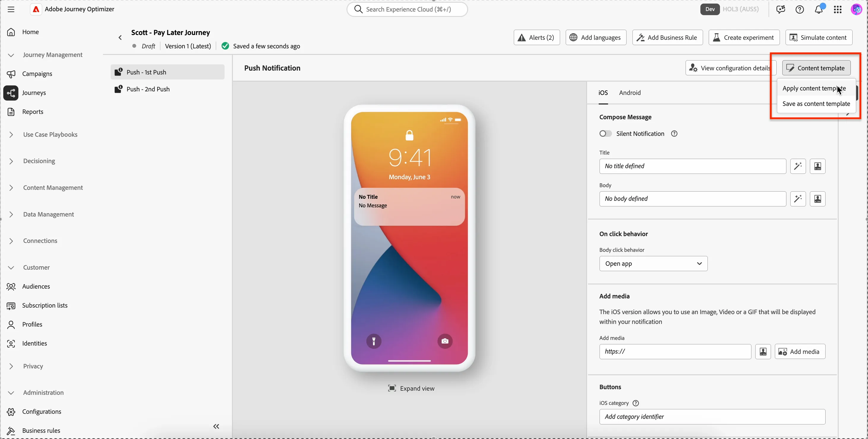
Task: Click the Title input field
Action: click(692, 166)
